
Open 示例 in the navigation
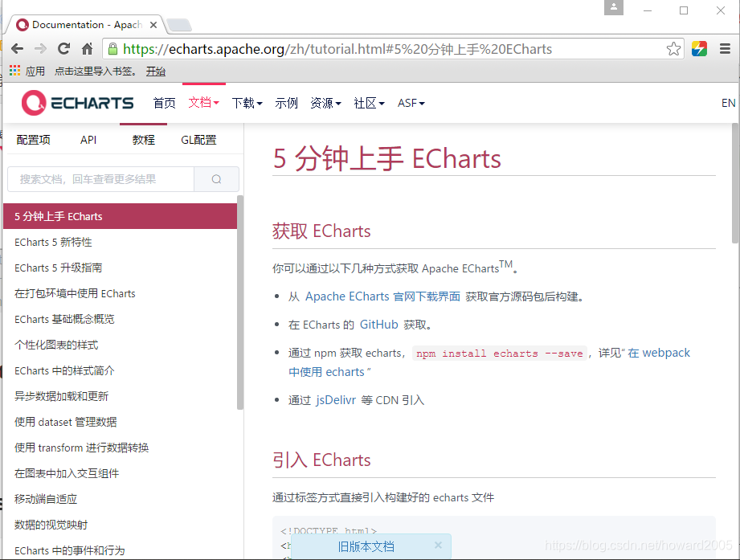coord(287,103)
